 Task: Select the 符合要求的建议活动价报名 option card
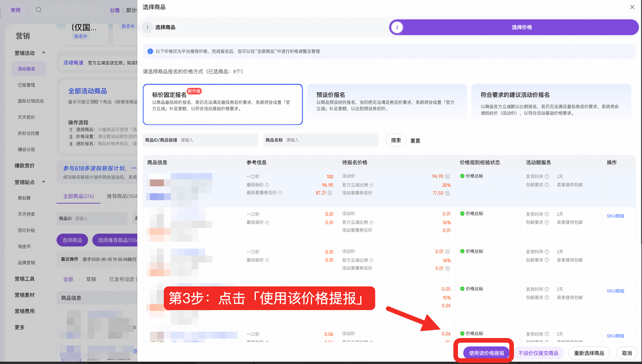[x=551, y=104]
